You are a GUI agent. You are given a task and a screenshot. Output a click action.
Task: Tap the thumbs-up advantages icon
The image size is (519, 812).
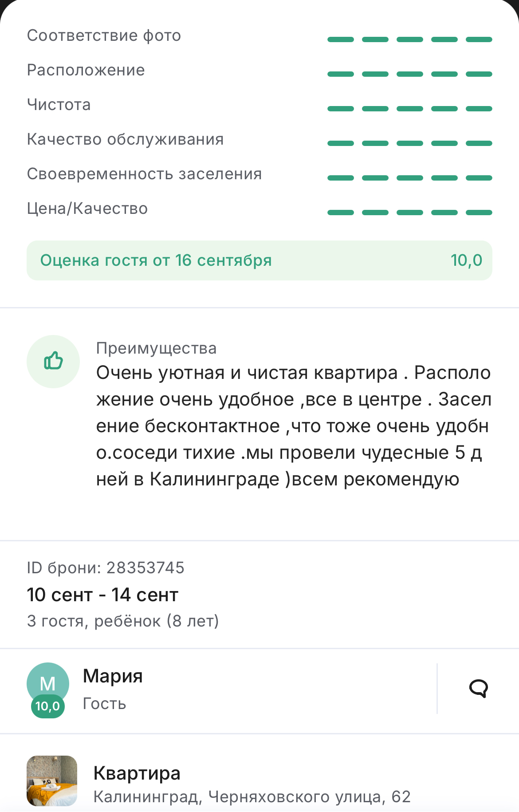(53, 361)
